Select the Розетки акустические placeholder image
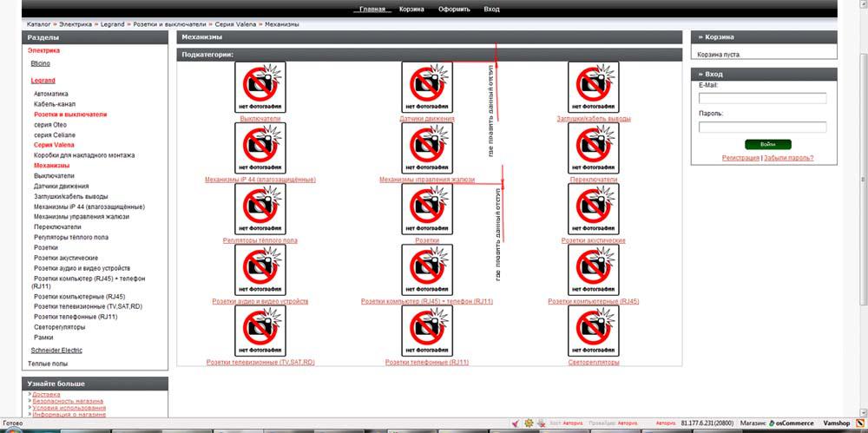Viewport: 868px width, 433px height. [x=593, y=208]
